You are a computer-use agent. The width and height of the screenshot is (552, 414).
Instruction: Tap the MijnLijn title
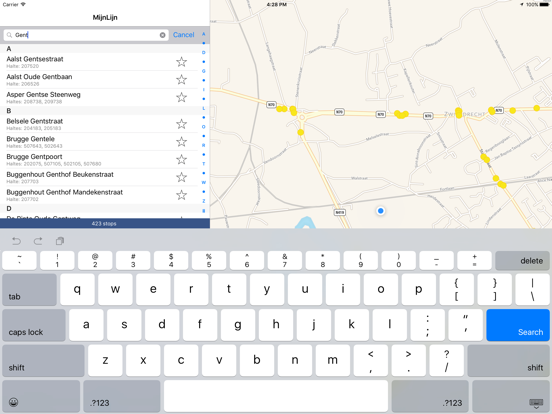click(x=105, y=17)
